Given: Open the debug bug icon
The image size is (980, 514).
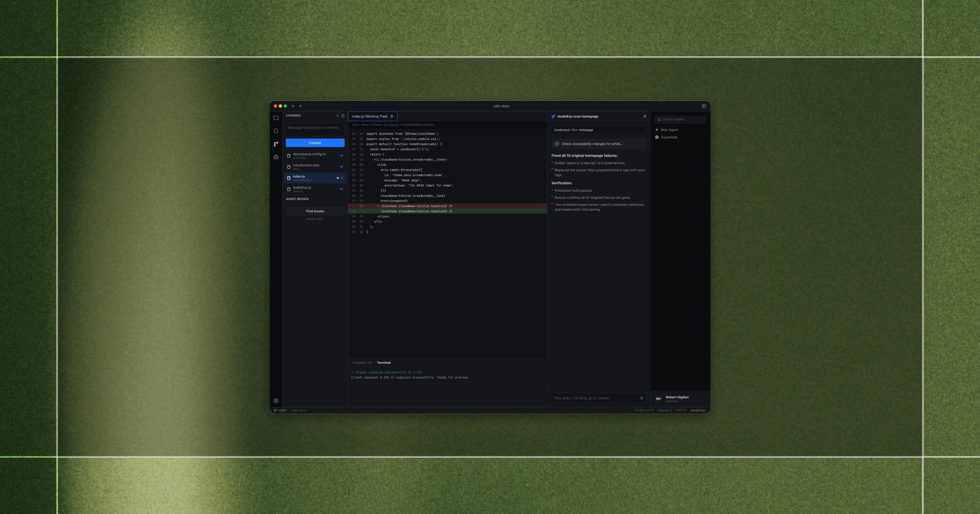Looking at the screenshot, I should [276, 157].
